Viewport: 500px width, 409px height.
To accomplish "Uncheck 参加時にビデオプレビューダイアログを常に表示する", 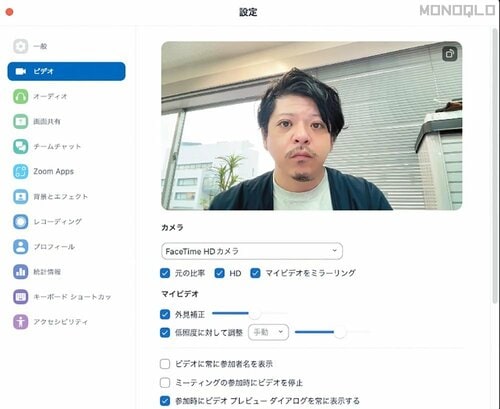I will 165,401.
